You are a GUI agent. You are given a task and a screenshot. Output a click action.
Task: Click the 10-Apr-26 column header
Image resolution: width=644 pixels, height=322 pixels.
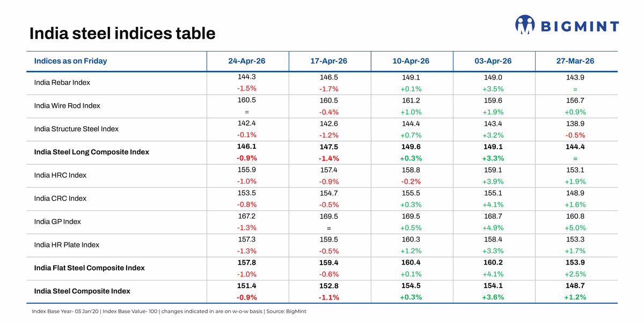[x=411, y=61]
